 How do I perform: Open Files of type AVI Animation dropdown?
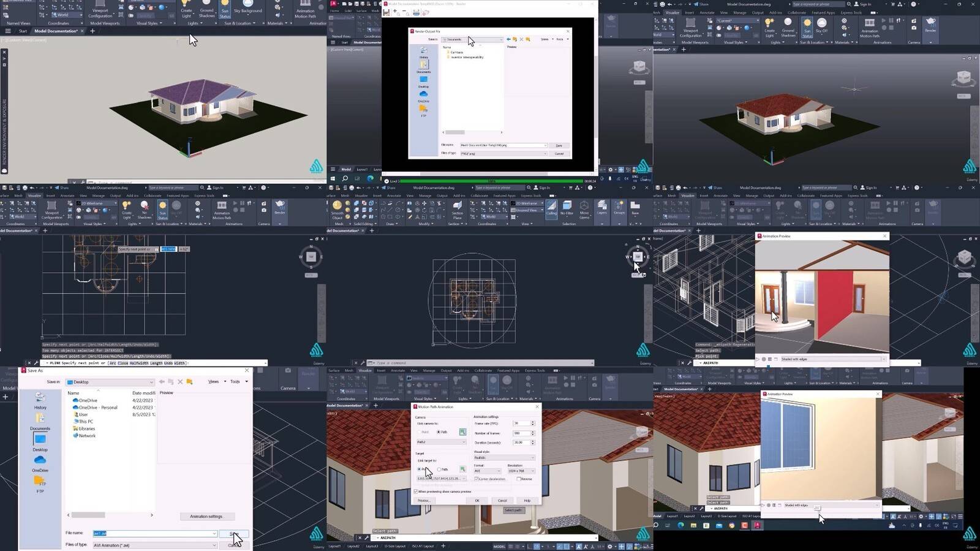154,545
